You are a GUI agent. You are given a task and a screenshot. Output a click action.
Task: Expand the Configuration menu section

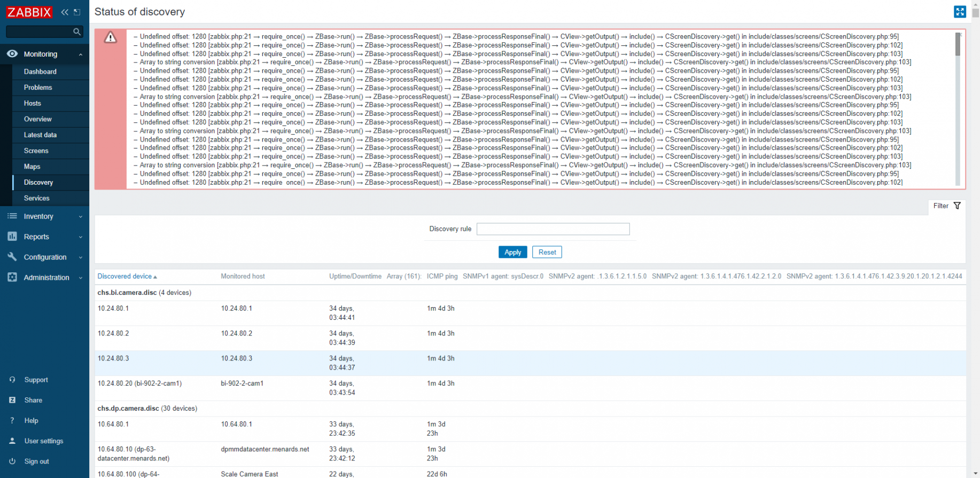pyautogui.click(x=44, y=257)
